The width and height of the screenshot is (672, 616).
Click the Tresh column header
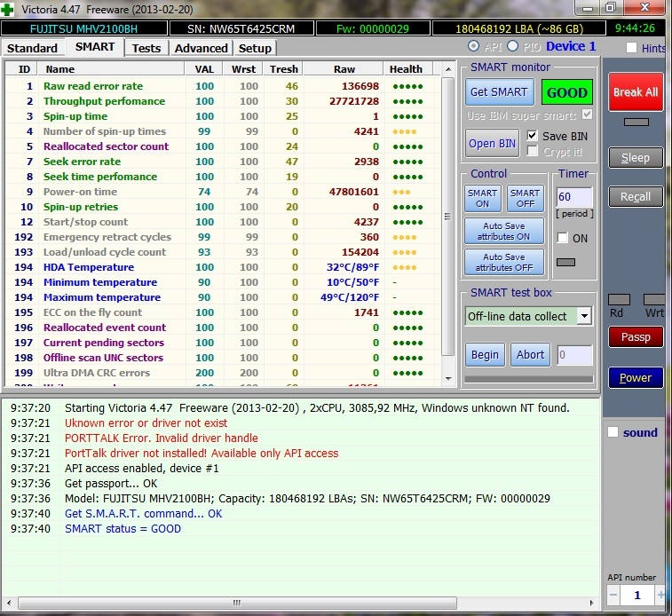(283, 69)
